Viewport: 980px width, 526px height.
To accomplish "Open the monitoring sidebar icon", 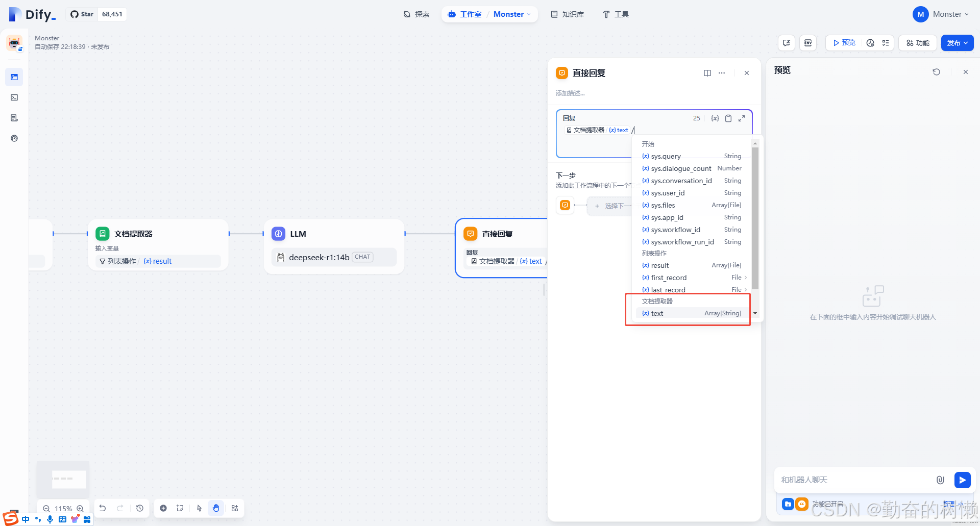I will tap(14, 138).
